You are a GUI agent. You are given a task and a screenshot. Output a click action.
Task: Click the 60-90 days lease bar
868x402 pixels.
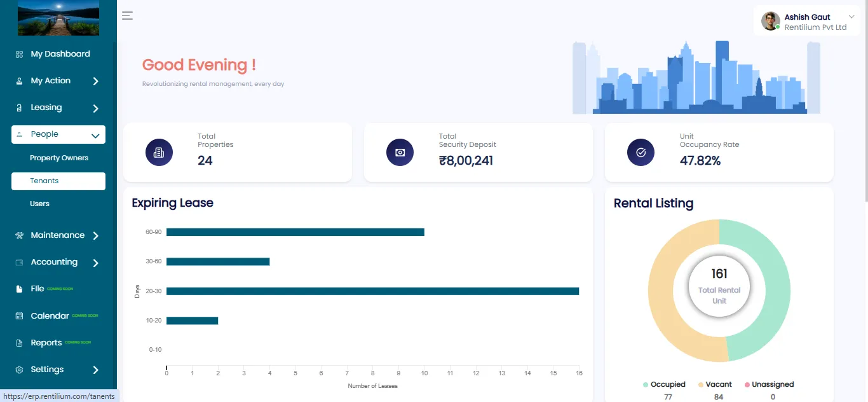(x=295, y=232)
